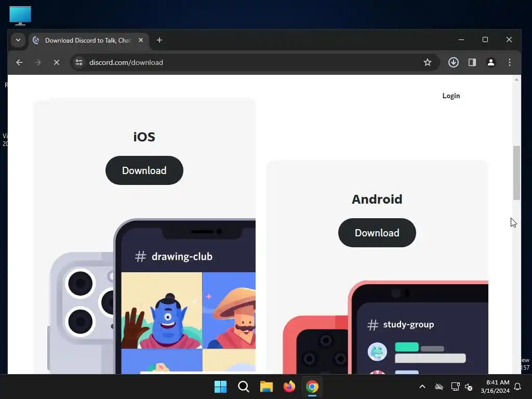This screenshot has width=532, height=399.
Task: Click the Android heading text
Action: (377, 199)
